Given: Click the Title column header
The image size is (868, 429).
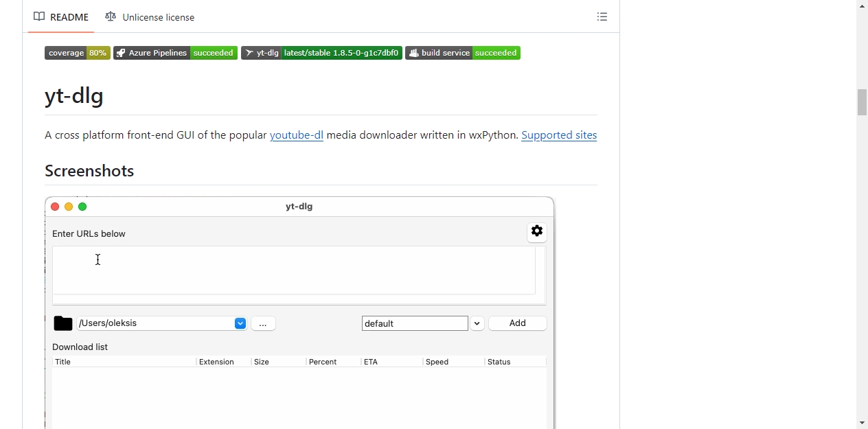Looking at the screenshot, I should tap(124, 362).
